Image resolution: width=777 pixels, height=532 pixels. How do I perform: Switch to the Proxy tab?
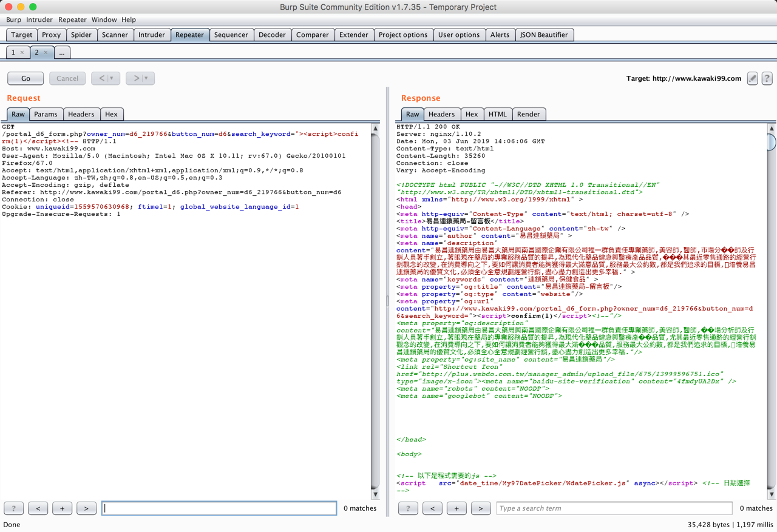(x=52, y=35)
